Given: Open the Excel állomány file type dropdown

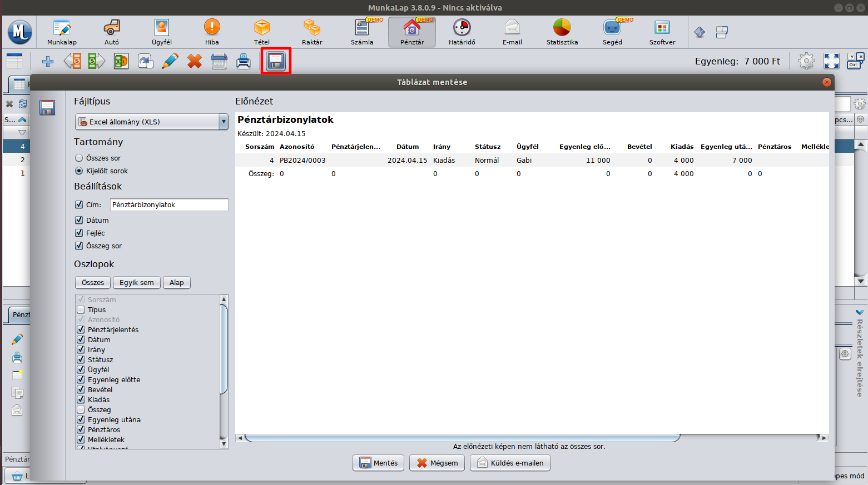Looking at the screenshot, I should (x=151, y=122).
